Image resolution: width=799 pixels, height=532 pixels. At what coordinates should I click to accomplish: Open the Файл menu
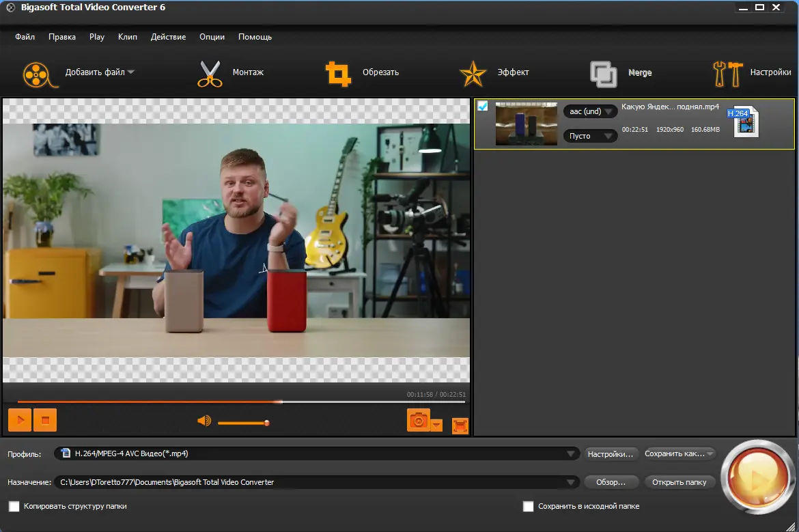[25, 37]
